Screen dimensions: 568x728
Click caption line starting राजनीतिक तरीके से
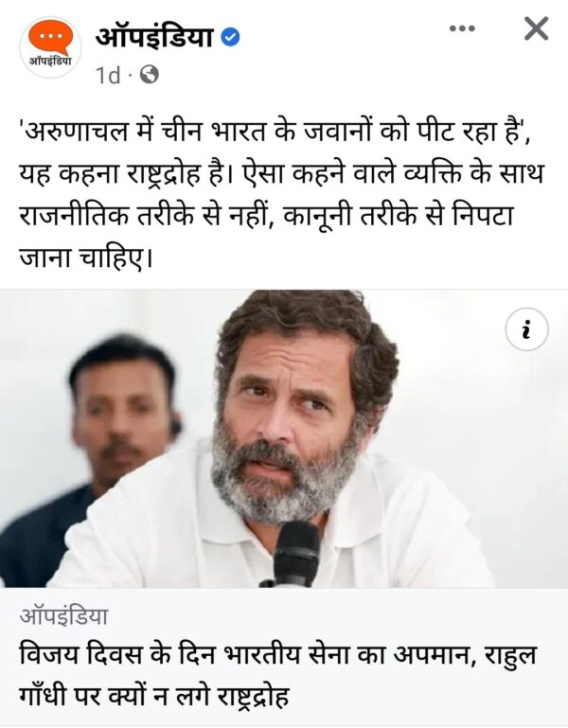[x=266, y=215]
